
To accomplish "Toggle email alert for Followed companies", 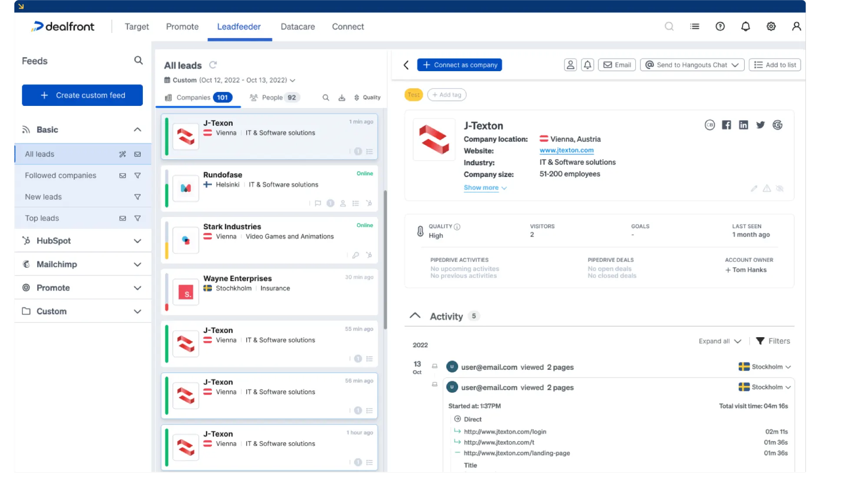I will click(122, 175).
